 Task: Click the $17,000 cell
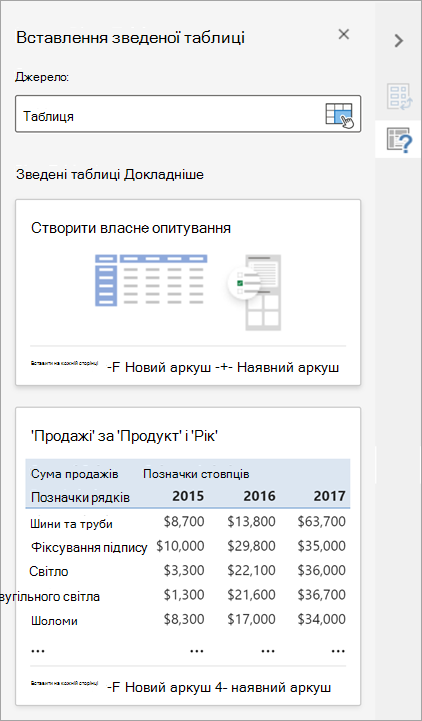click(251, 619)
